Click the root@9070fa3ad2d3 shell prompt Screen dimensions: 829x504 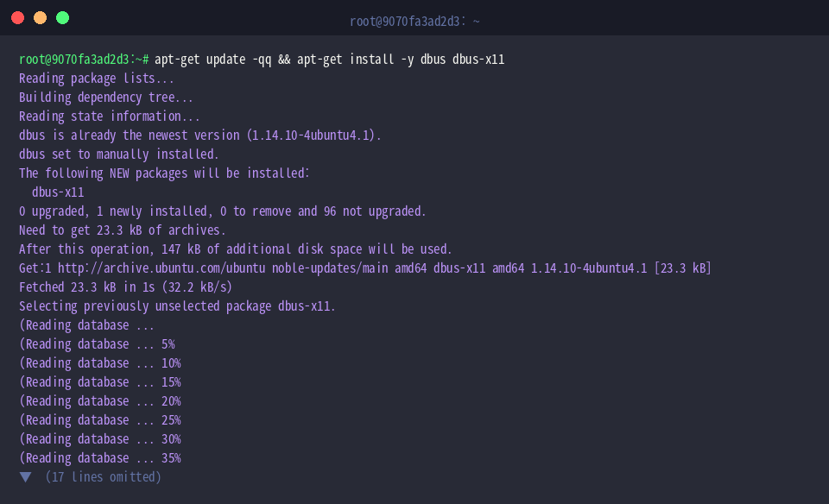pos(84,60)
